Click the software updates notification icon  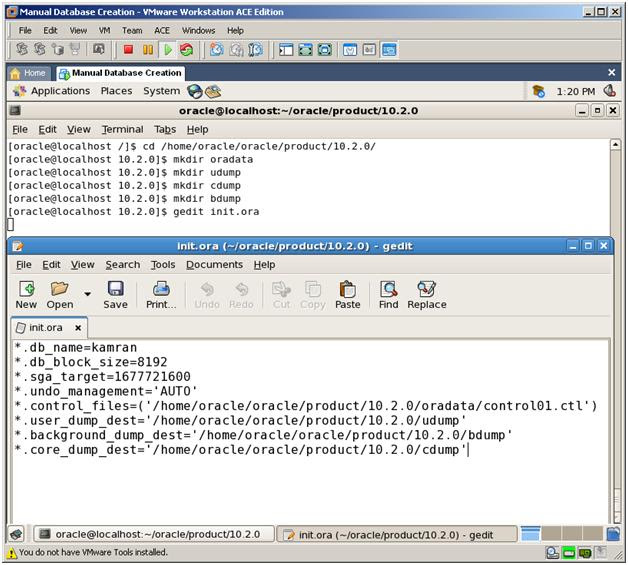point(538,91)
